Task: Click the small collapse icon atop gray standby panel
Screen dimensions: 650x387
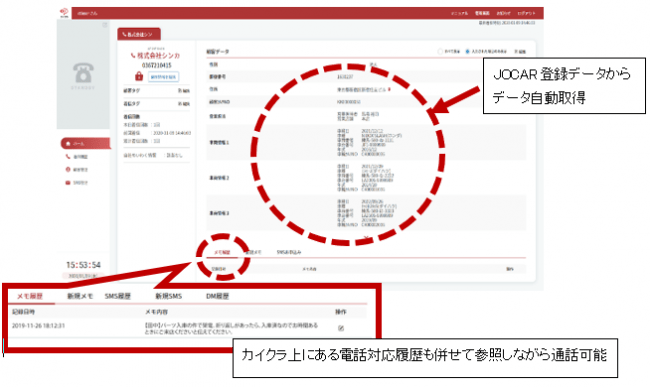Action: click(105, 25)
